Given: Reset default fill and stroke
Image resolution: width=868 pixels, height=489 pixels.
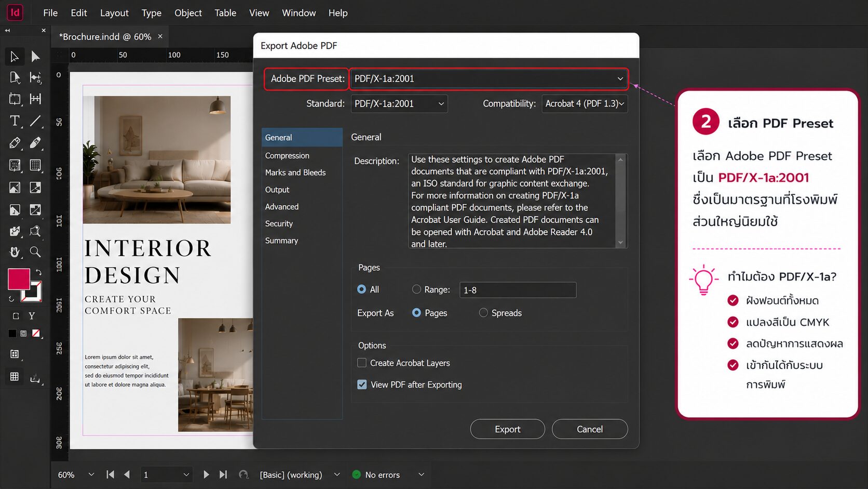Looking at the screenshot, I should coord(11,299).
